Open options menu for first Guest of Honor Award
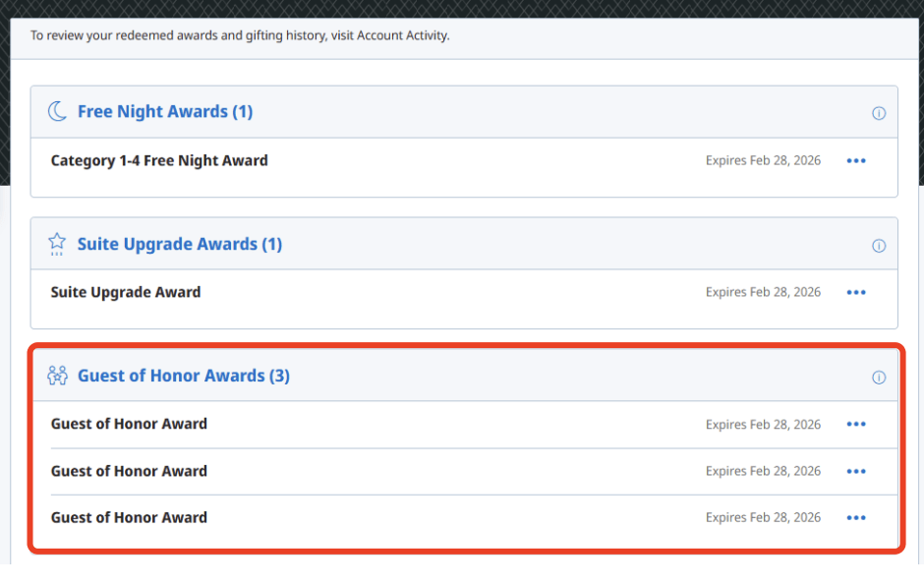The image size is (924, 586). click(856, 425)
